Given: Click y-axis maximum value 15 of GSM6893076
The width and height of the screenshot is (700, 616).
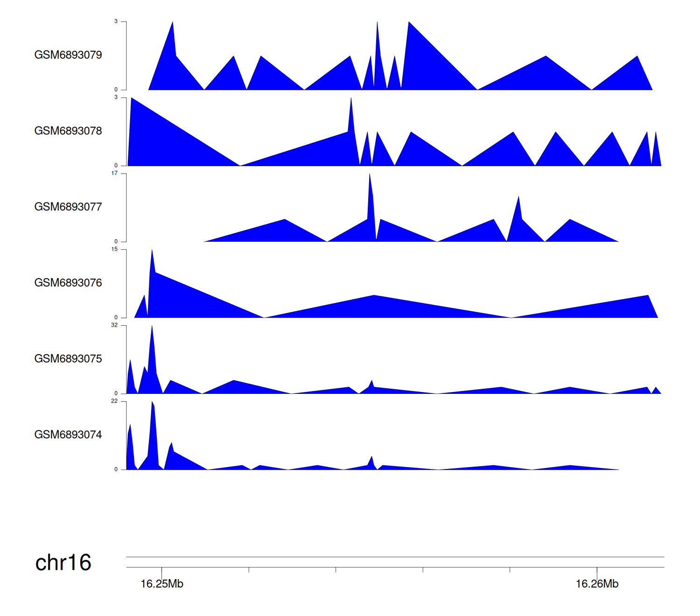Looking at the screenshot, I should [x=114, y=250].
